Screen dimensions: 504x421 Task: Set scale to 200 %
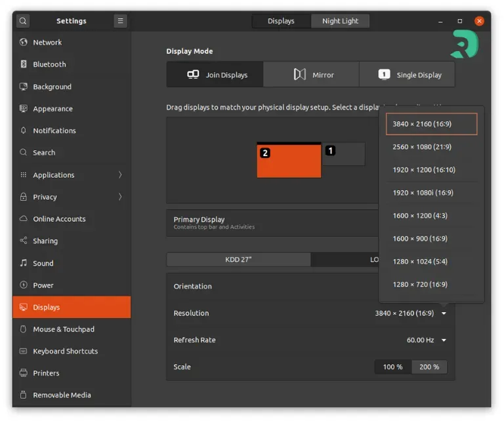[429, 367]
